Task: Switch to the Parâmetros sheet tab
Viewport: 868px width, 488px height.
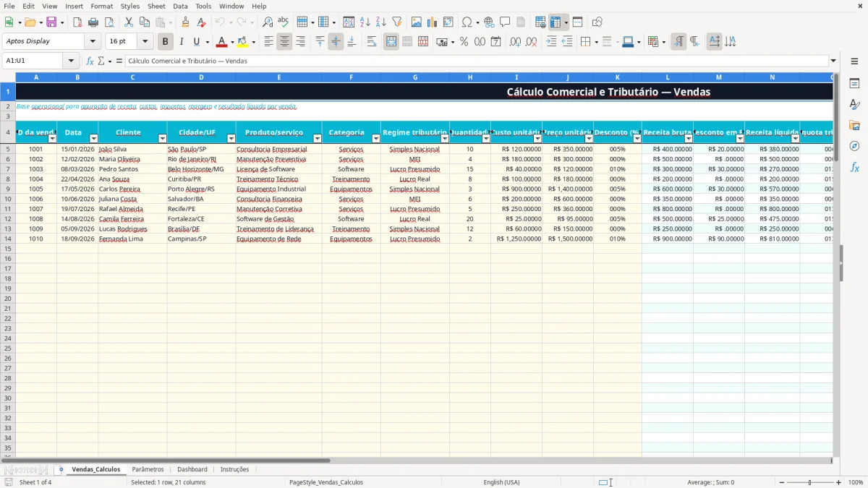Action: (x=148, y=469)
